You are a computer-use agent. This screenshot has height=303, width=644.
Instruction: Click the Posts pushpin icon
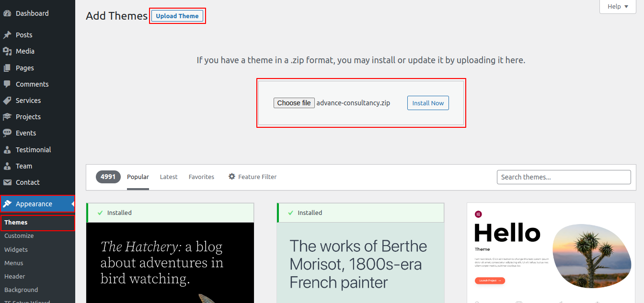[x=7, y=35]
